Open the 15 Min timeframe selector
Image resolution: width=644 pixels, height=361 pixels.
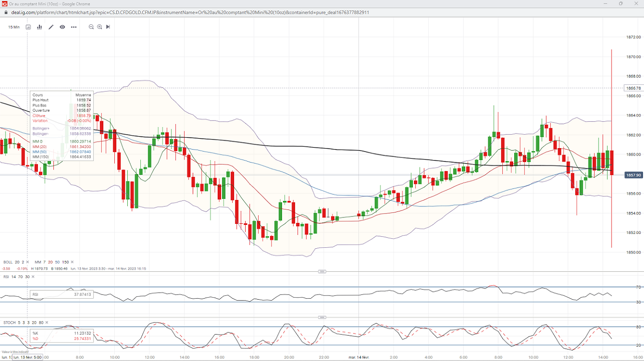14,27
